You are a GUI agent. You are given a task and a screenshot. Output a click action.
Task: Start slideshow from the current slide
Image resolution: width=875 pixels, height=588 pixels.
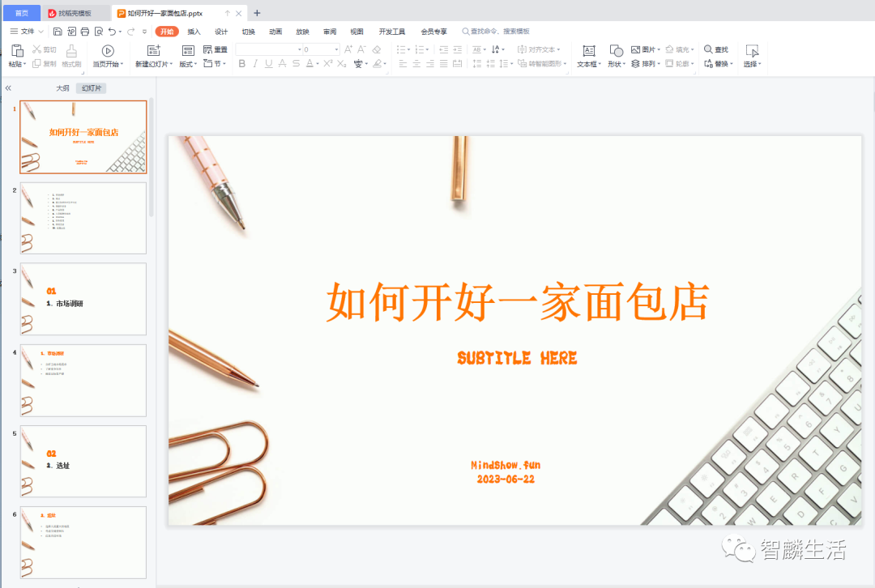point(108,50)
